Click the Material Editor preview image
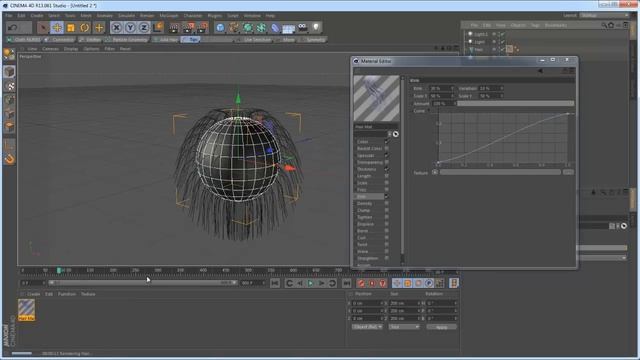The width and height of the screenshot is (640, 360). (x=376, y=98)
